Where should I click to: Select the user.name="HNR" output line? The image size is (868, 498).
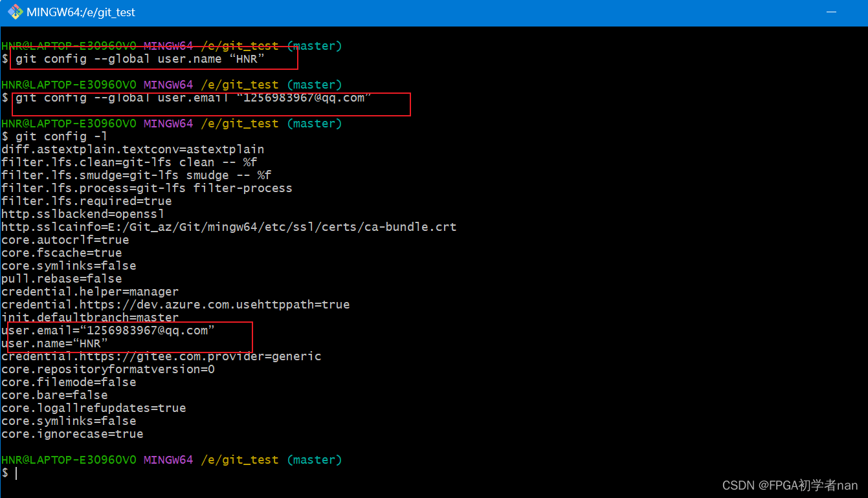coord(54,343)
